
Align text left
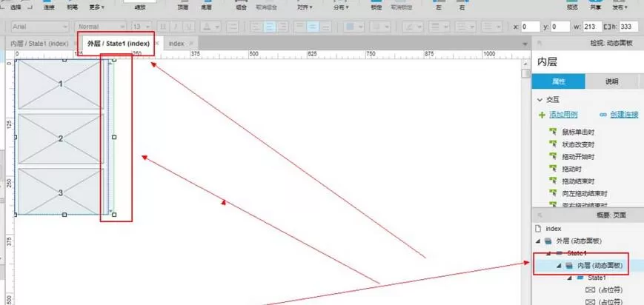(256, 27)
